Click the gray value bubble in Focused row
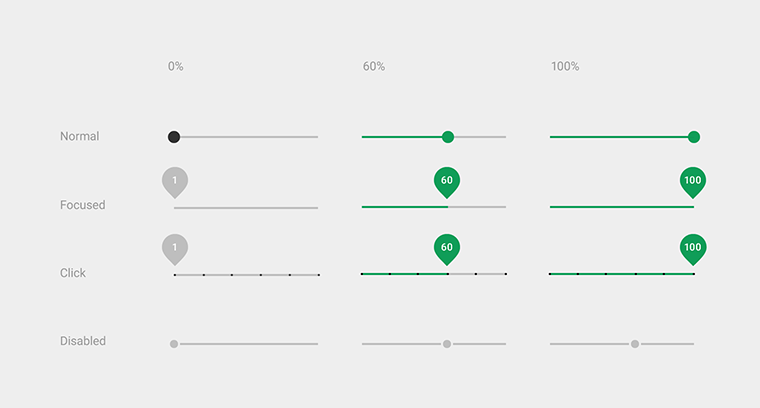The image size is (760, 408). (x=175, y=181)
